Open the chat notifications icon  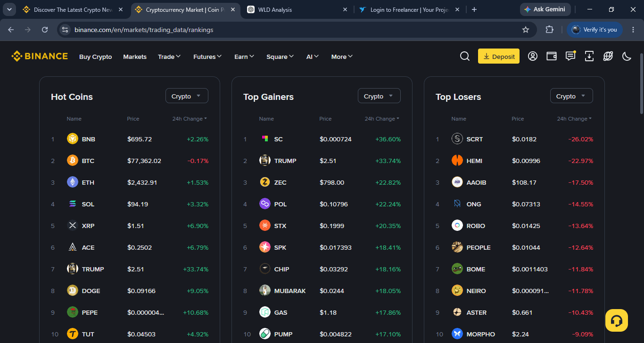[570, 57]
